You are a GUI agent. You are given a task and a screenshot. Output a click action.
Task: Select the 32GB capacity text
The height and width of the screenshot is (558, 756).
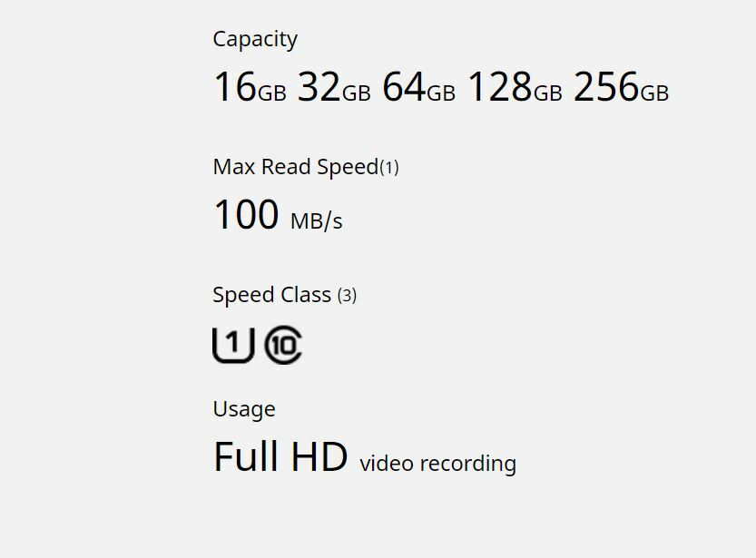click(x=334, y=87)
